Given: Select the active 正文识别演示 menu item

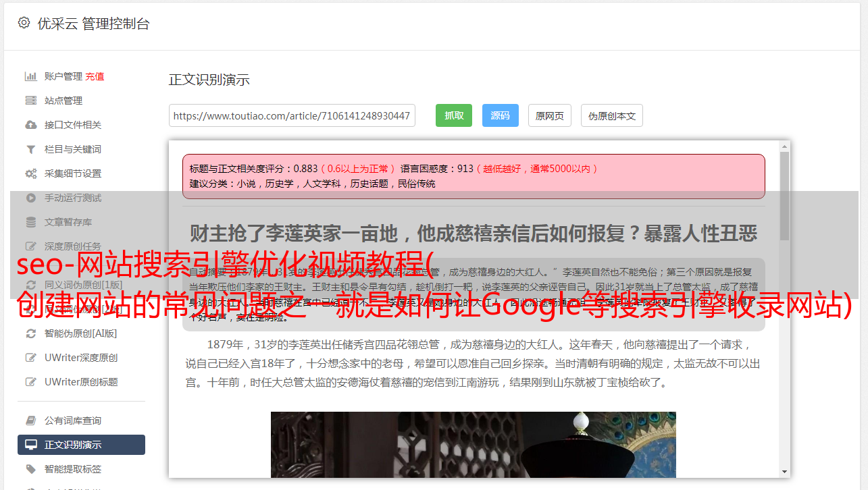Looking at the screenshot, I should point(81,445).
